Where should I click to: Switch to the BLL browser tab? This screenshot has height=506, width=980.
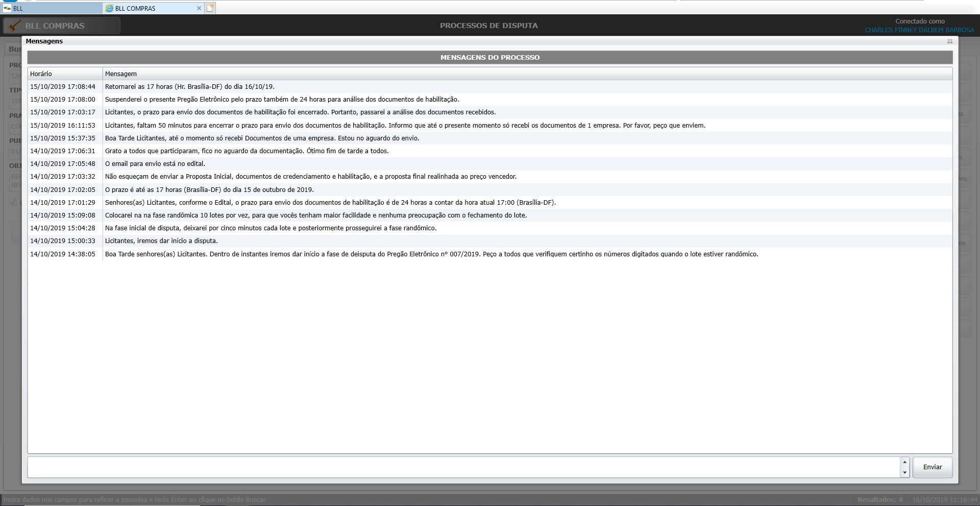(x=51, y=8)
